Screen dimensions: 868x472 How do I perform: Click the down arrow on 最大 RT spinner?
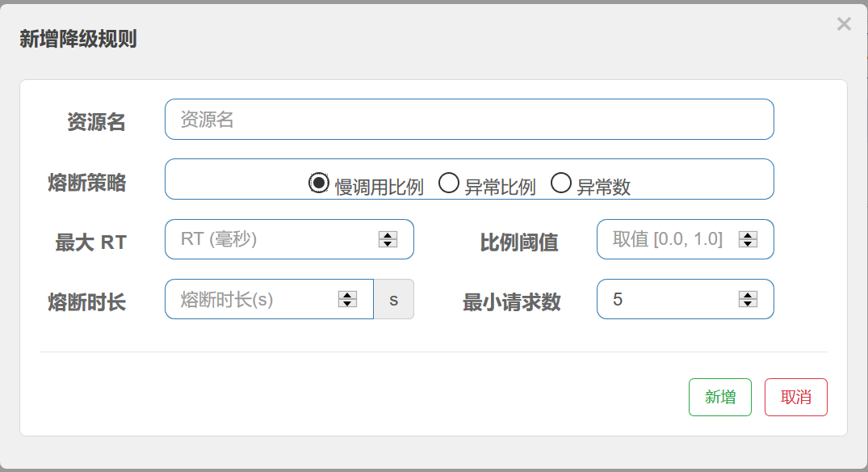click(388, 244)
